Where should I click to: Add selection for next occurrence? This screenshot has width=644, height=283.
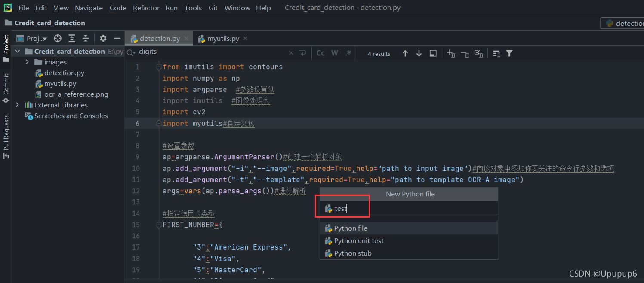451,53
